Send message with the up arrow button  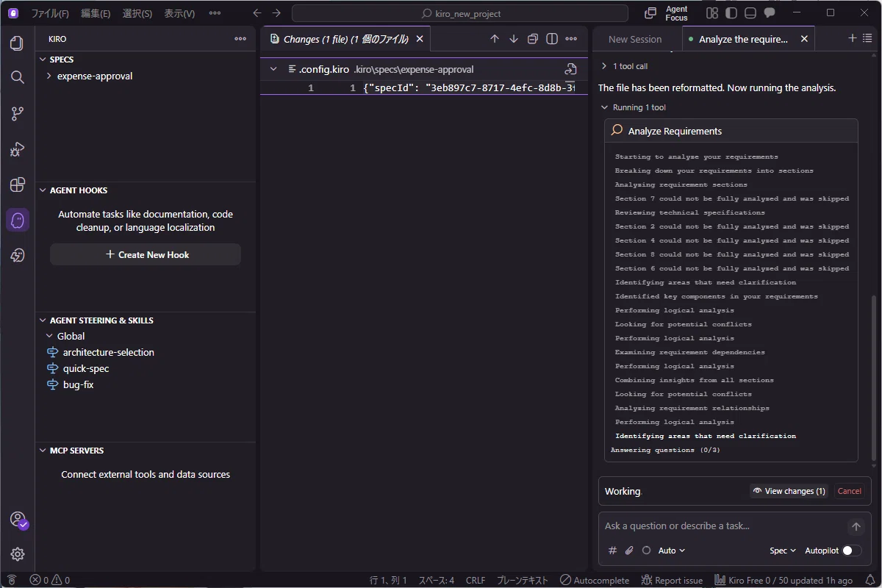click(x=856, y=527)
